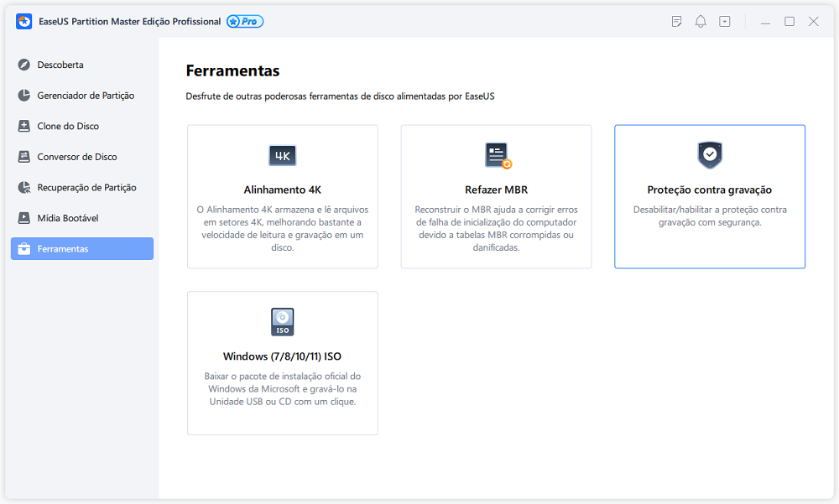Click the Ferramentas page heading
839x504 pixels.
point(232,70)
